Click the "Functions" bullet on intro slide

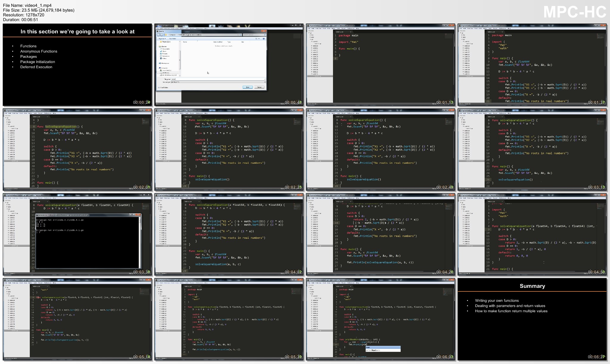tap(28, 46)
